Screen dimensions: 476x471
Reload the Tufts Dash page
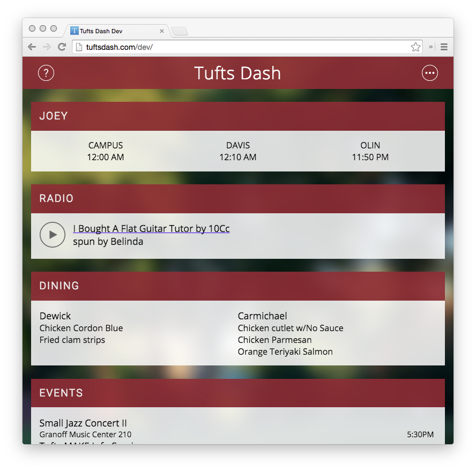pos(62,47)
